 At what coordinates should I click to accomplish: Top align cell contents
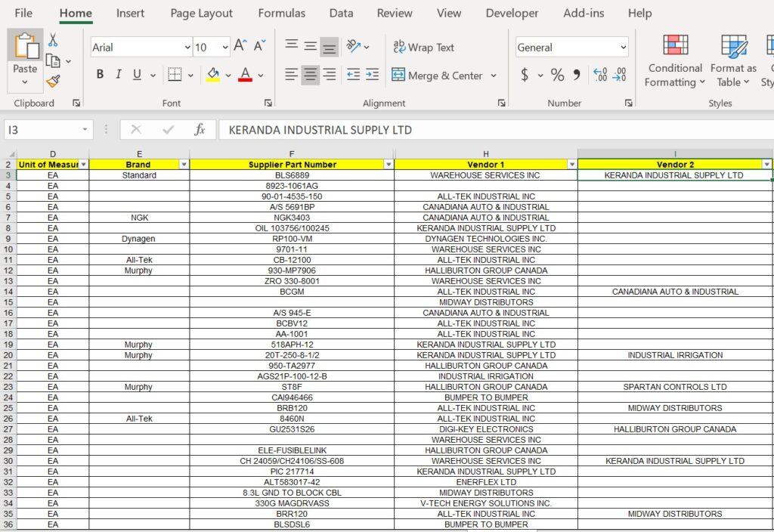point(292,46)
